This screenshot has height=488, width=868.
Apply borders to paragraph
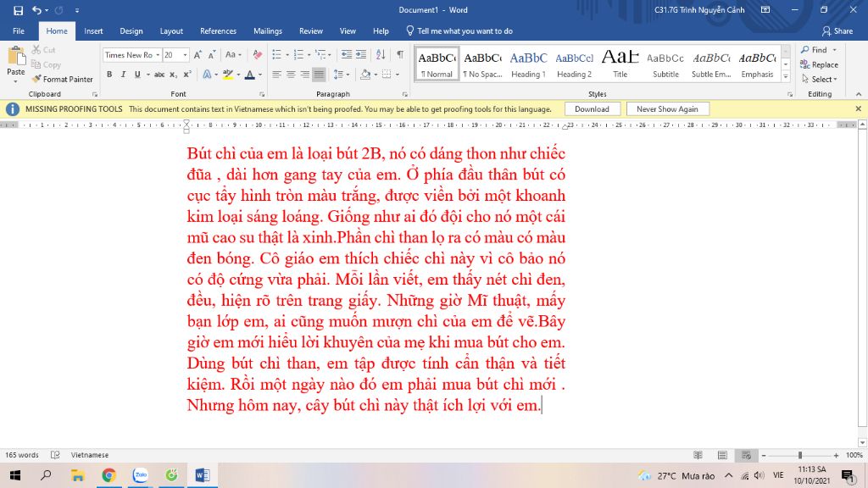point(387,75)
